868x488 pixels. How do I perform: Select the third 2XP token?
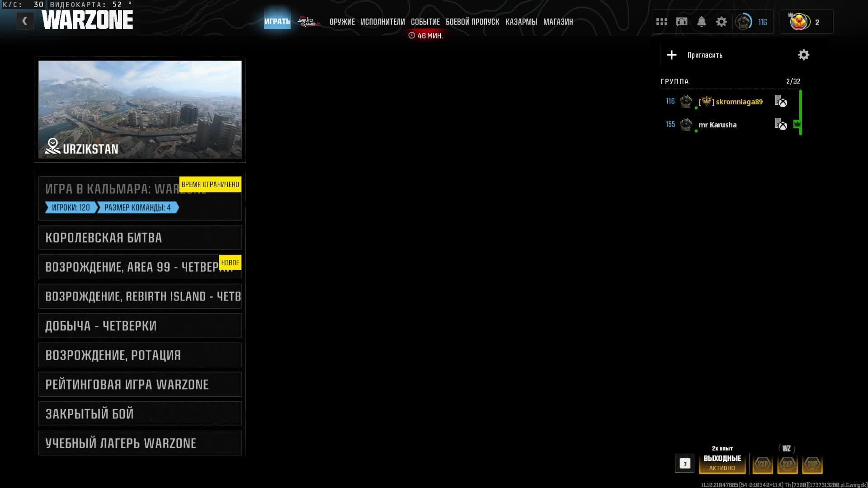coord(812,464)
